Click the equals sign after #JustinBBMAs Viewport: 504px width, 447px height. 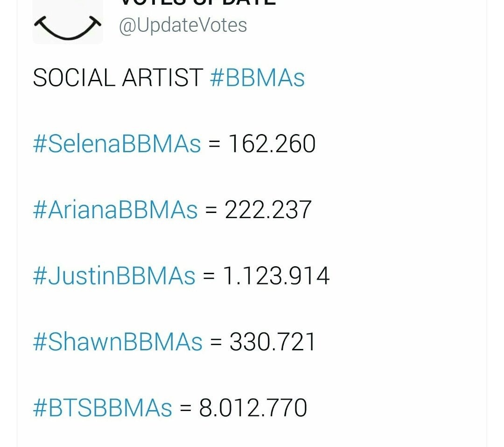click(x=209, y=277)
